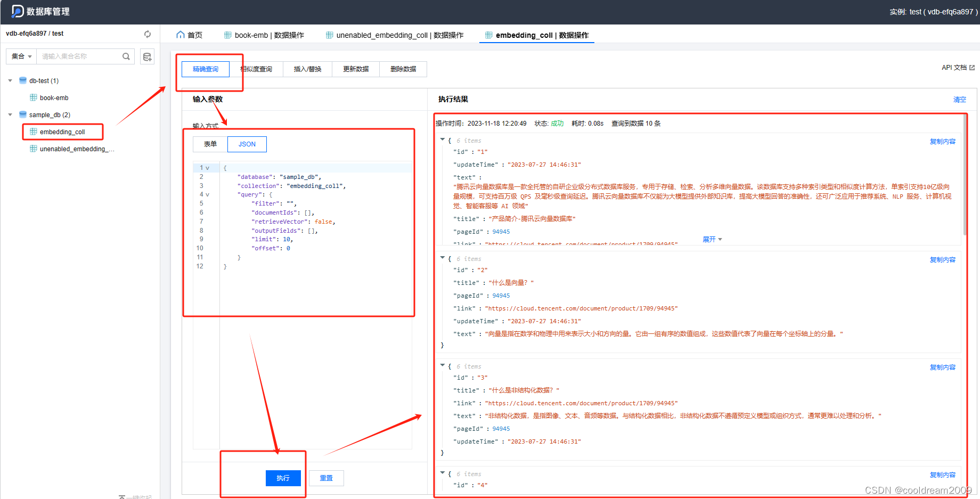Image resolution: width=980 pixels, height=499 pixels.
Task: Select unenabled_embedding collection in tree
Action: pos(77,149)
